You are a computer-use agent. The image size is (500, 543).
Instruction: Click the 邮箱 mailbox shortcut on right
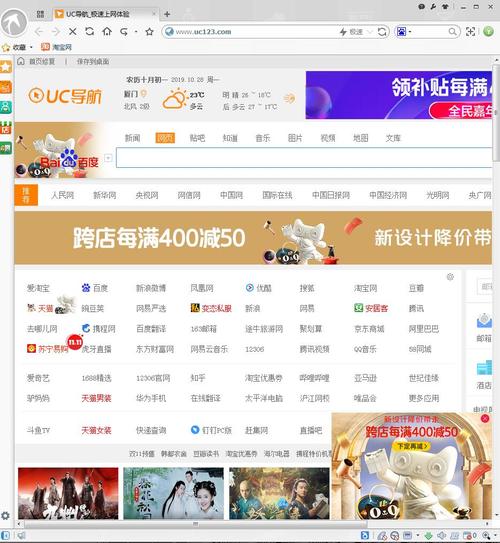(484, 328)
